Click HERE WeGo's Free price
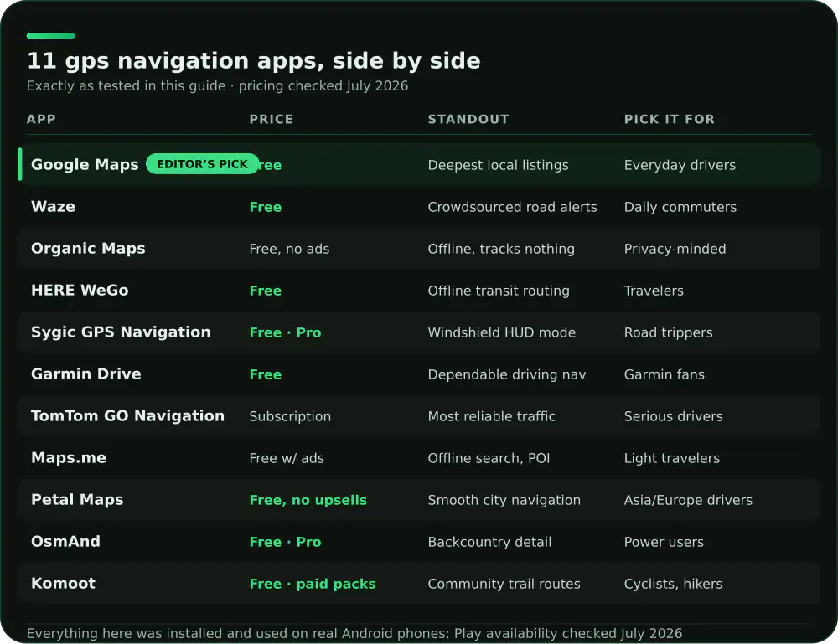This screenshot has width=838, height=644. click(265, 291)
